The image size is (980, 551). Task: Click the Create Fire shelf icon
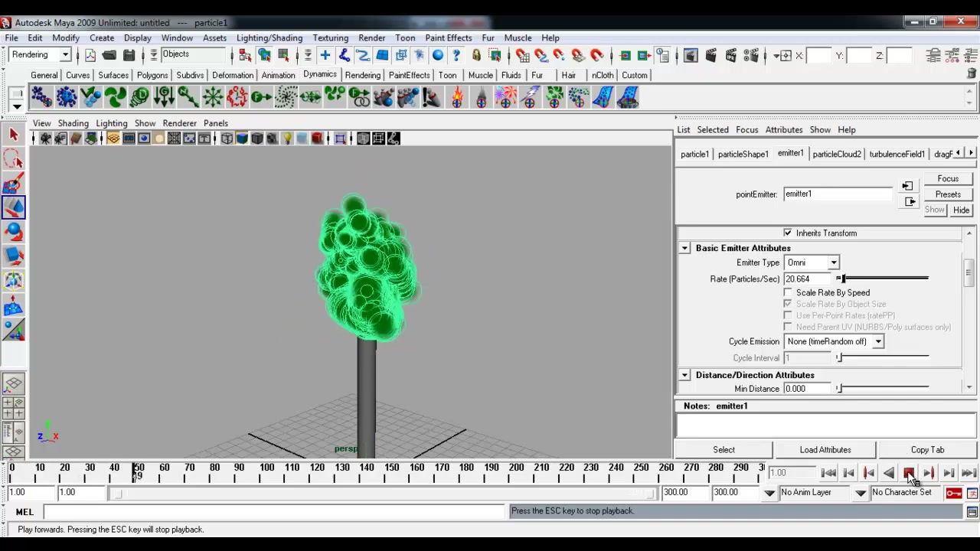(457, 97)
